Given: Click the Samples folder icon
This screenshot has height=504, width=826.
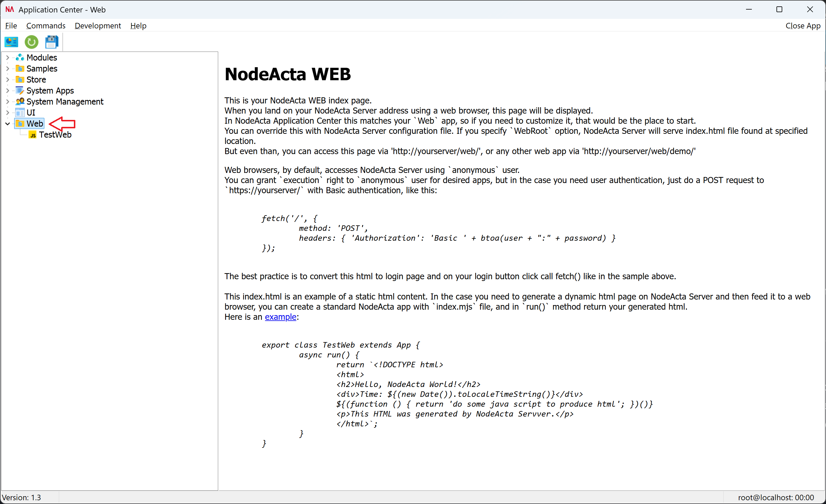Looking at the screenshot, I should pyautogui.click(x=20, y=68).
